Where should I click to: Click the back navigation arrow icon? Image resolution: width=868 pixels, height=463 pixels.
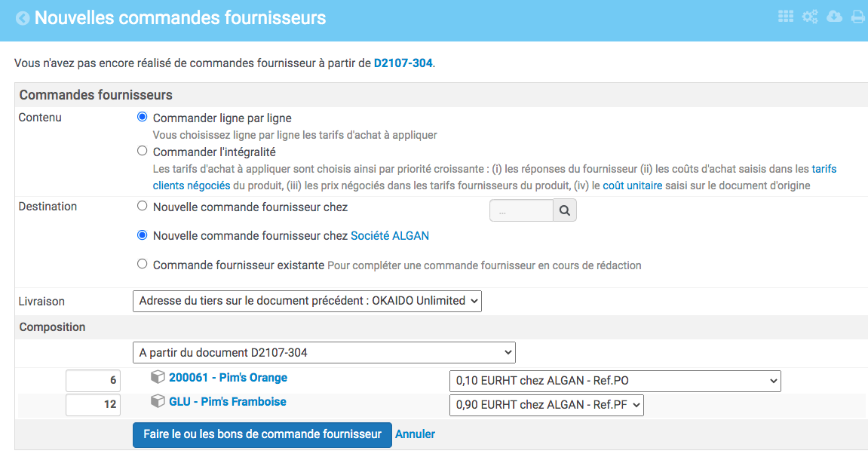pyautogui.click(x=23, y=17)
